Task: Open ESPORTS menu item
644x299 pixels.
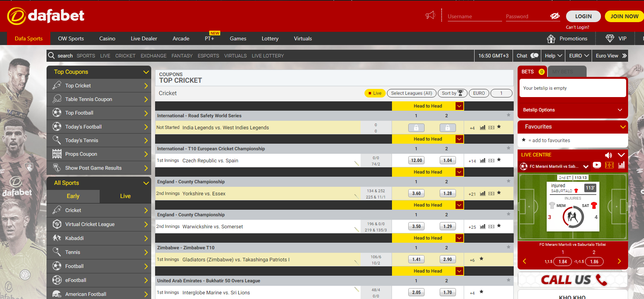Action: [x=208, y=56]
